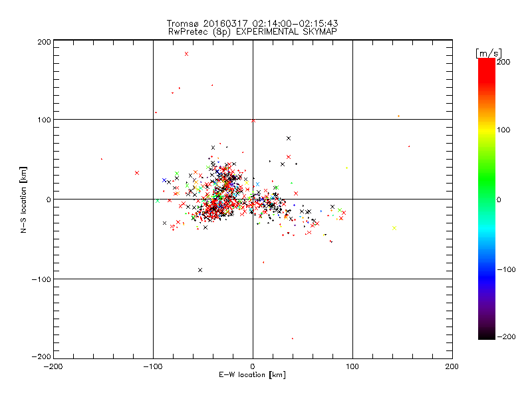Click the colorbar label '200'

click(x=503, y=62)
